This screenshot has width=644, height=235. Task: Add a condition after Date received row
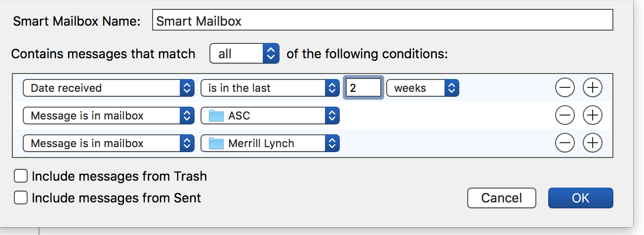[x=593, y=88]
